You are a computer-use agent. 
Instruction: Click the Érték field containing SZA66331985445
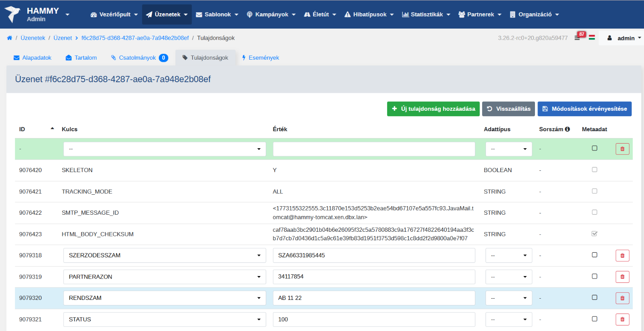pos(374,255)
